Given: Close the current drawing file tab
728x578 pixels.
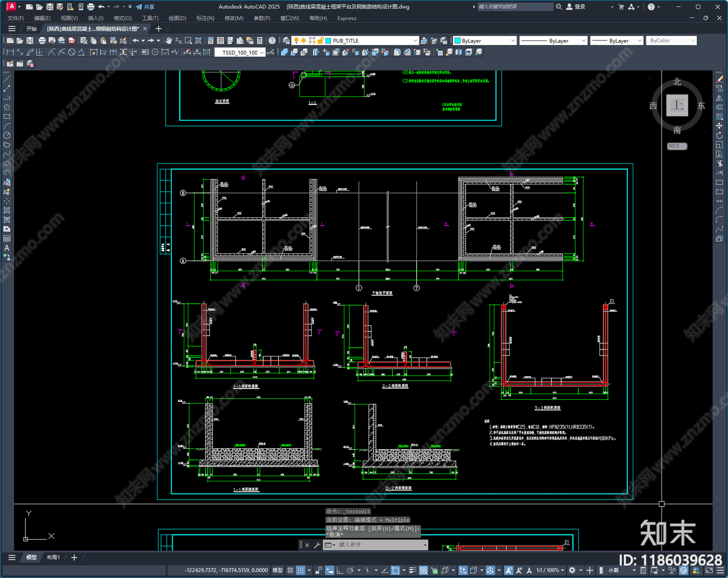Looking at the screenshot, I should 145,29.
